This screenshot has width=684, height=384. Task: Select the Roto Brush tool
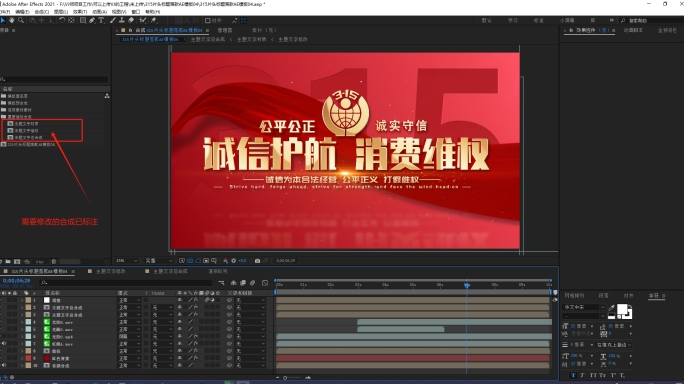coord(142,20)
